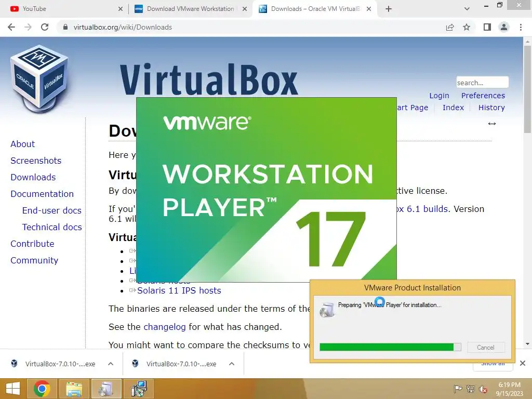Select the Downloads – Oracle VM VirtualBox tab
The width and height of the screenshot is (532, 399).
[315, 9]
